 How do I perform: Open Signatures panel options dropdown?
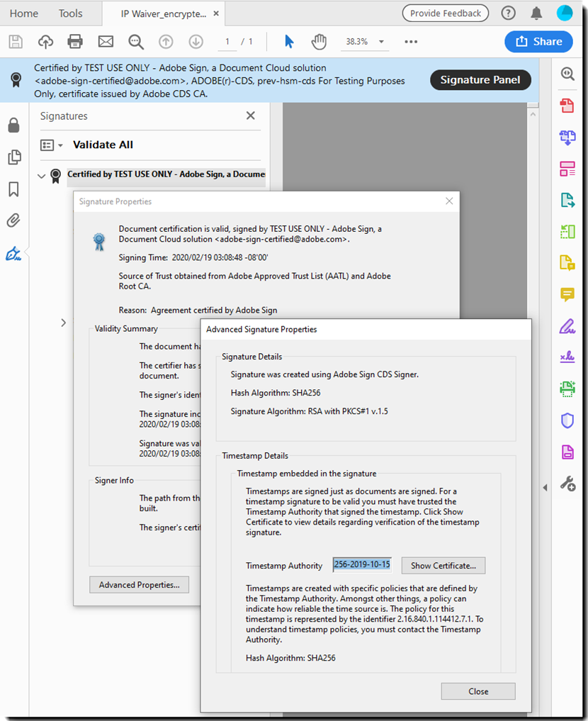(x=52, y=145)
